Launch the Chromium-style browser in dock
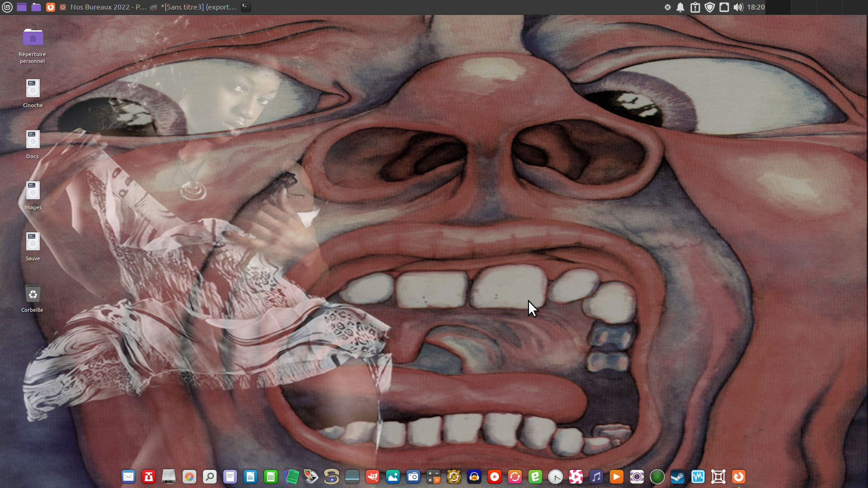 click(x=189, y=477)
